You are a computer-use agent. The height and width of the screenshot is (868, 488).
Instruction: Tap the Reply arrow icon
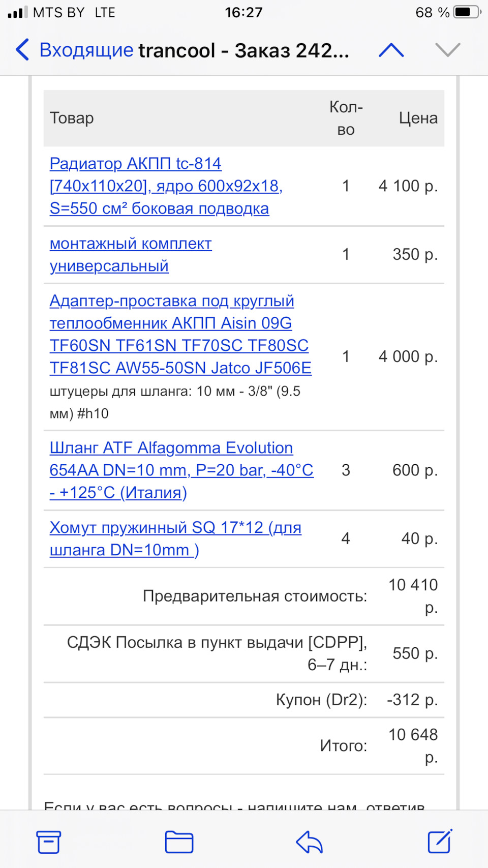[x=309, y=842]
